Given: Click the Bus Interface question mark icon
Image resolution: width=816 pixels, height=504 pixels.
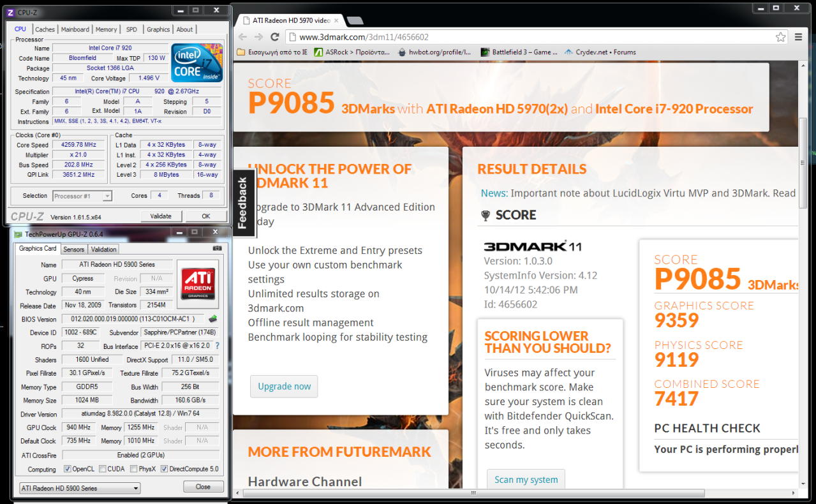Looking at the screenshot, I should [x=217, y=346].
